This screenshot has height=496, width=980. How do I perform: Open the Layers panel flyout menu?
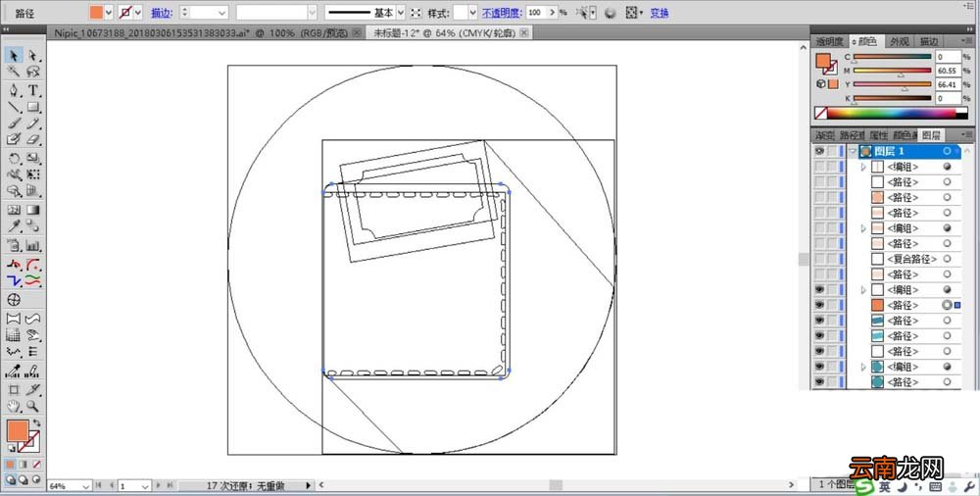click(x=967, y=135)
